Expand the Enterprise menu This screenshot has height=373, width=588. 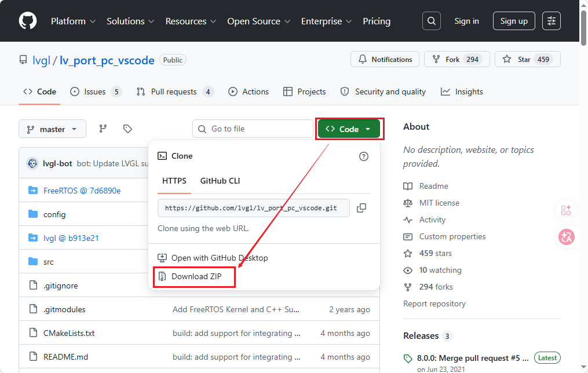326,21
